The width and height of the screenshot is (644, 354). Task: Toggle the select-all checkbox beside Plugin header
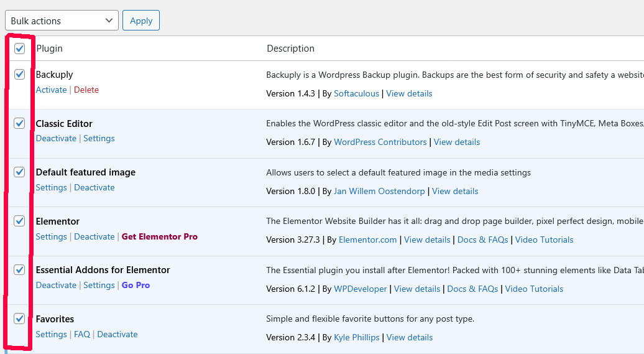tap(19, 49)
